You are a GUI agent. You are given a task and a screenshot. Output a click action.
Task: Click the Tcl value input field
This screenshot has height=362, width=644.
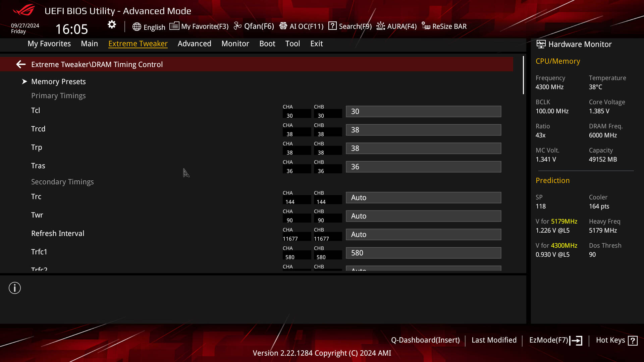point(423,112)
